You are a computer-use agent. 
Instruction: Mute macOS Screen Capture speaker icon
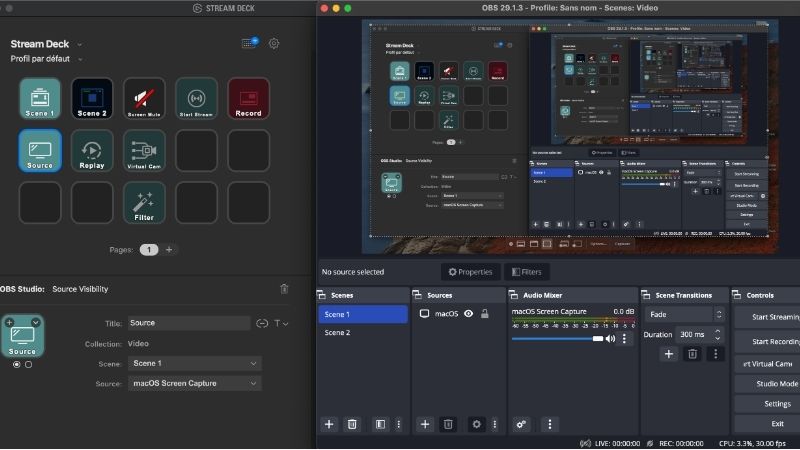coord(610,339)
